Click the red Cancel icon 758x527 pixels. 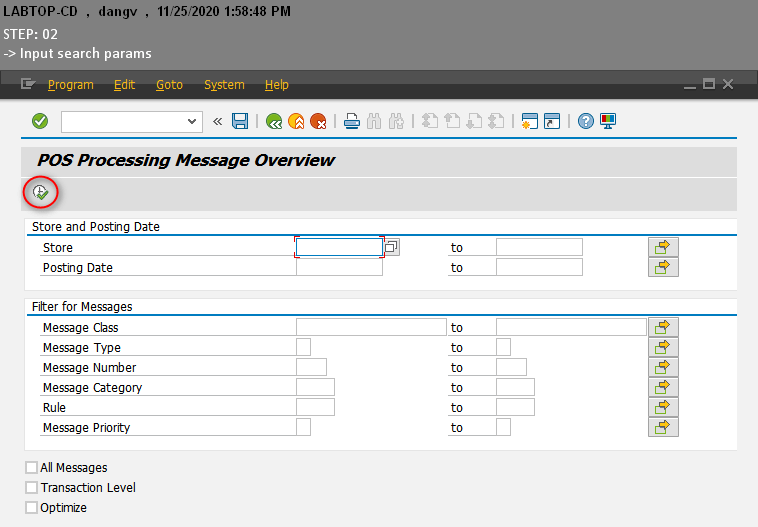pyautogui.click(x=318, y=121)
